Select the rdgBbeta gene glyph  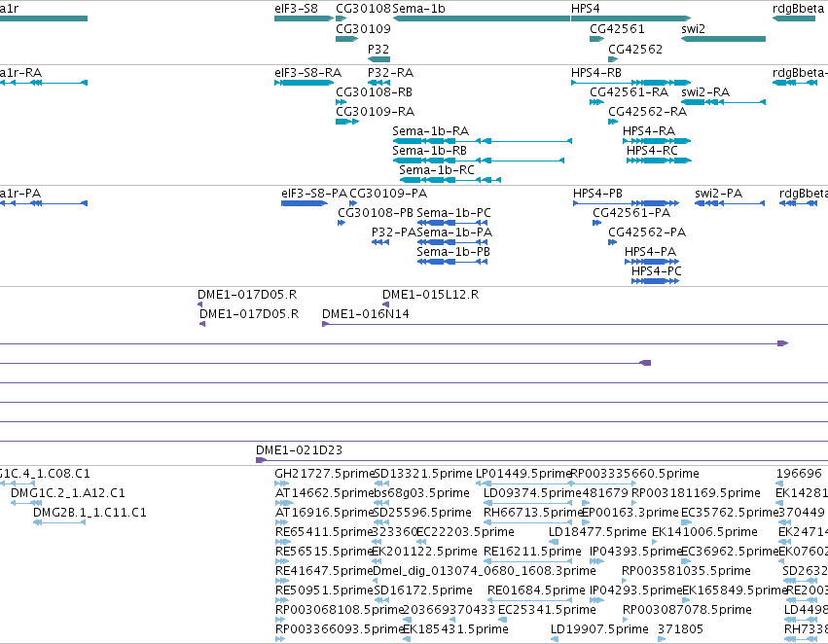794,18
